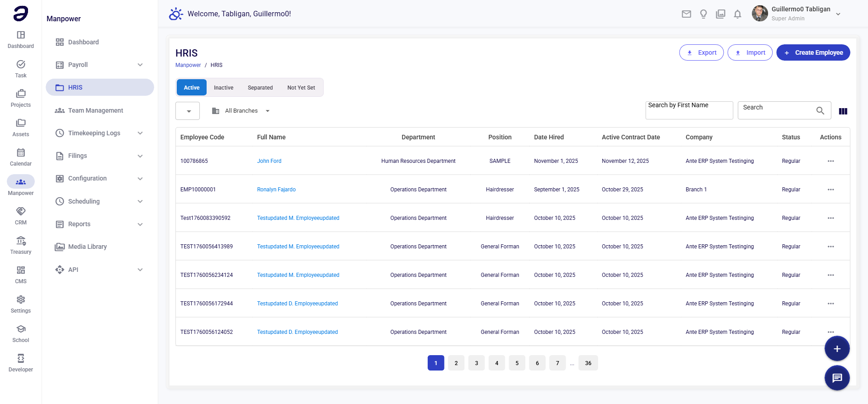Viewport: 868px width, 404px height.
Task: Select HRIS in the Manpower menu
Action: [100, 87]
